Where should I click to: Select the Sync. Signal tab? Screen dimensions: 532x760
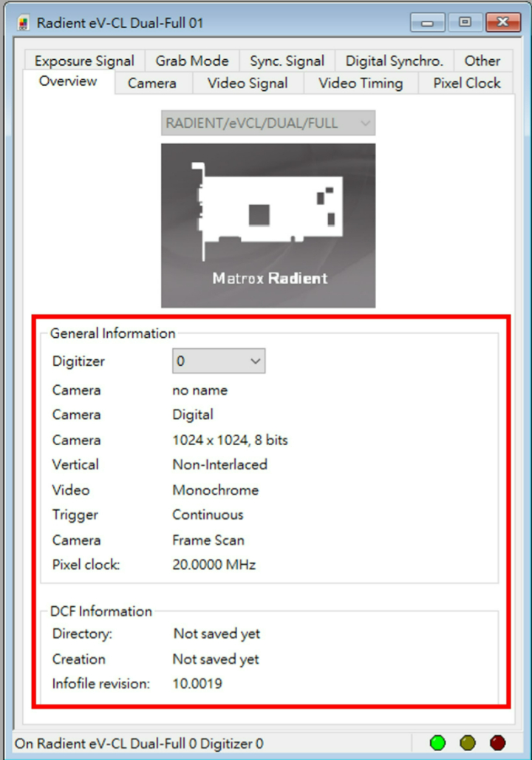pyautogui.click(x=287, y=61)
